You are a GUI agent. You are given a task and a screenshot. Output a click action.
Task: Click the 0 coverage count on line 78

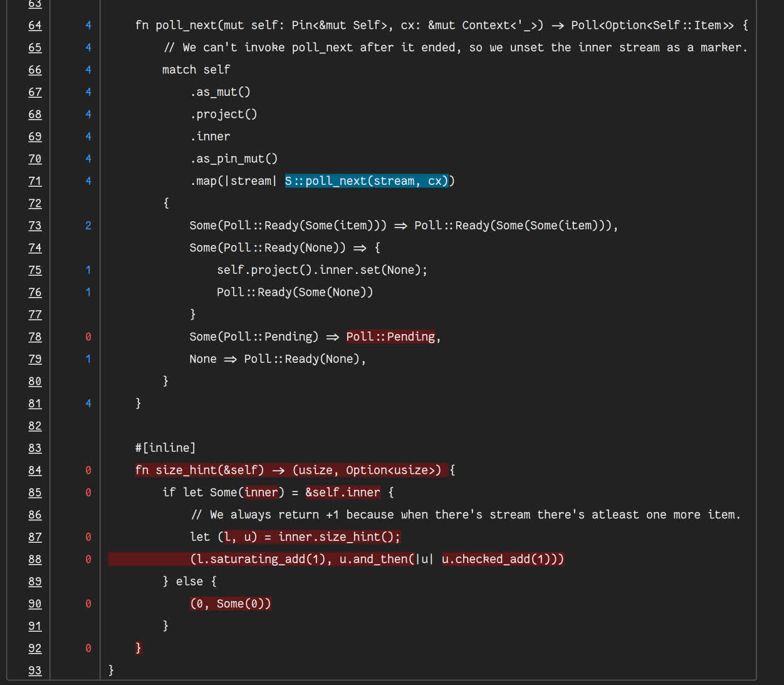[x=88, y=337]
